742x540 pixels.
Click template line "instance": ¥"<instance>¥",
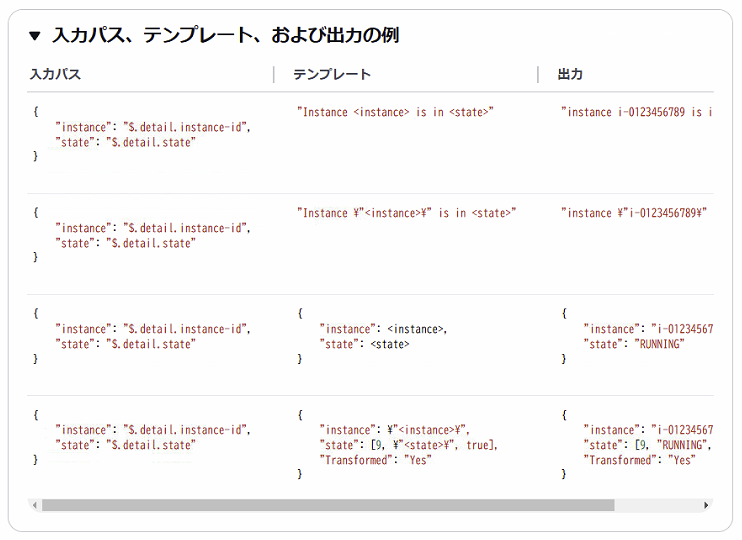coord(395,430)
